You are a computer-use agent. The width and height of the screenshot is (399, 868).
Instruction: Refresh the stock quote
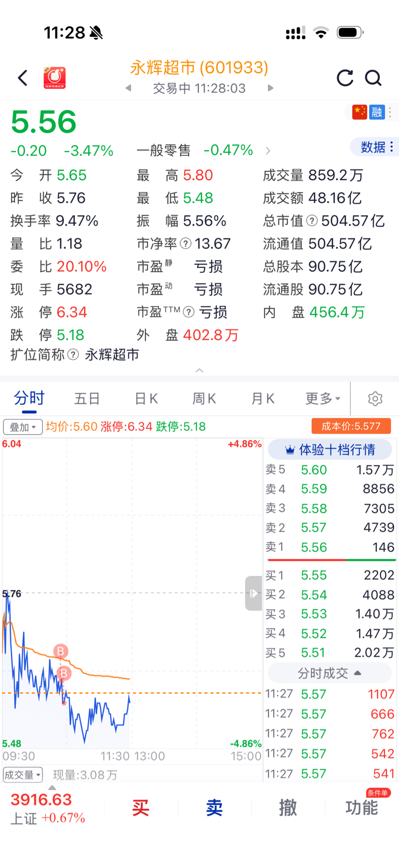tap(344, 78)
